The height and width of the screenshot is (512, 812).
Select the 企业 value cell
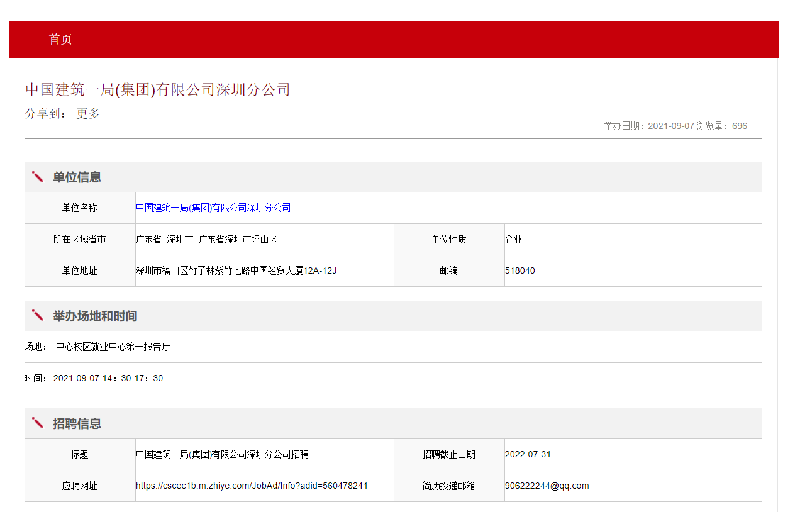[633, 239]
